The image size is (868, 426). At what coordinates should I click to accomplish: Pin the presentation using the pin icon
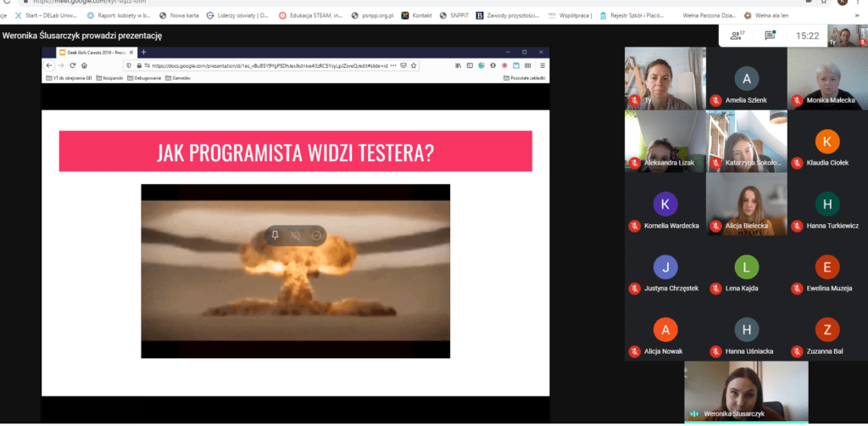pyautogui.click(x=275, y=235)
